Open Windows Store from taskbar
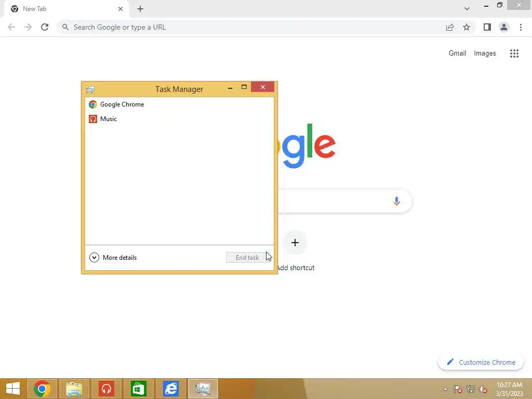Image resolution: width=532 pixels, height=399 pixels. pos(138,389)
